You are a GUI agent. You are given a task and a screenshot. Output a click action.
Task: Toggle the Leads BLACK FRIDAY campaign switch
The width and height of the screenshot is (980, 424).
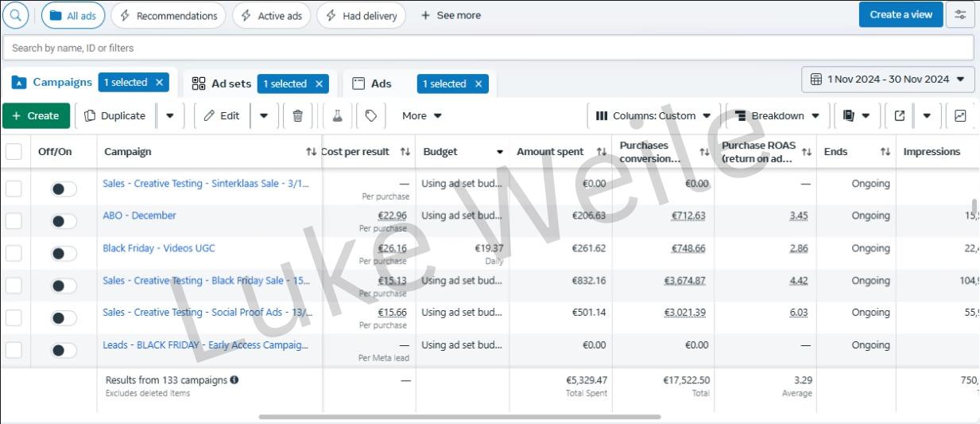64,350
